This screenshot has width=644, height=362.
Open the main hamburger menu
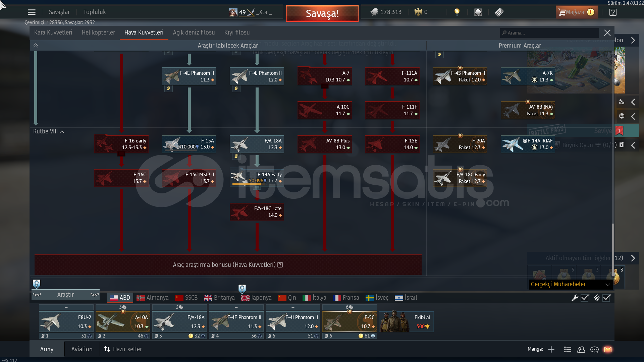pyautogui.click(x=32, y=12)
